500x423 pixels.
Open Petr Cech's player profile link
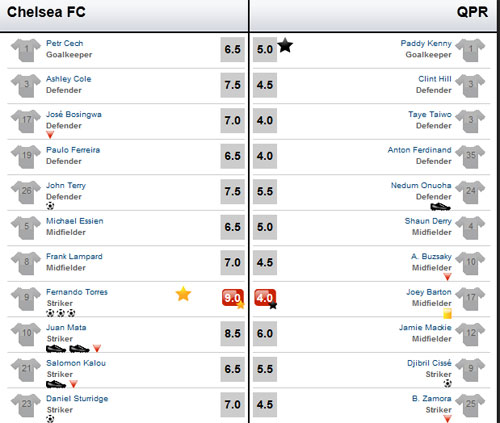(x=64, y=43)
